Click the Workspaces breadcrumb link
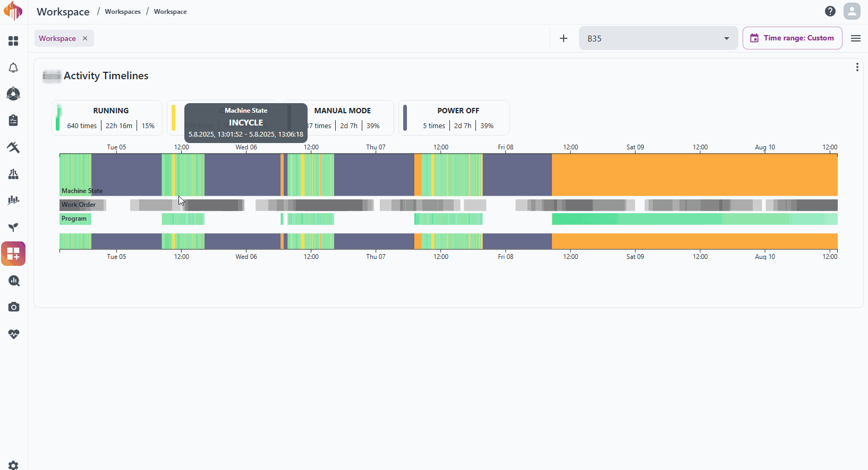 click(123, 12)
